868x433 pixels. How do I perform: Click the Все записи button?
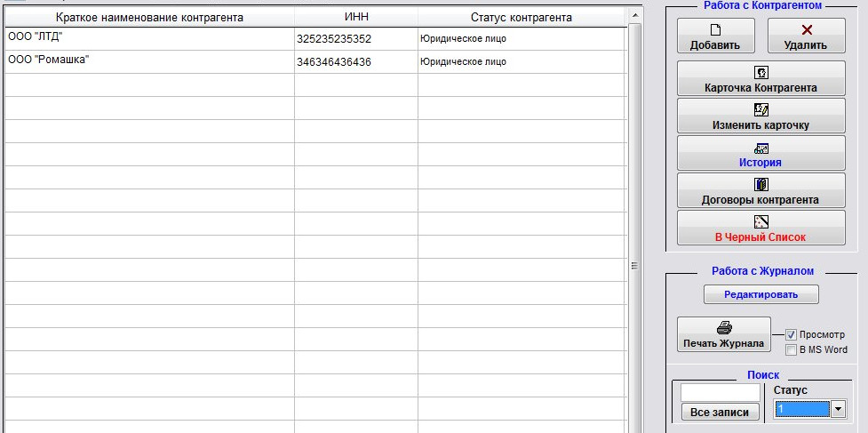coord(719,412)
